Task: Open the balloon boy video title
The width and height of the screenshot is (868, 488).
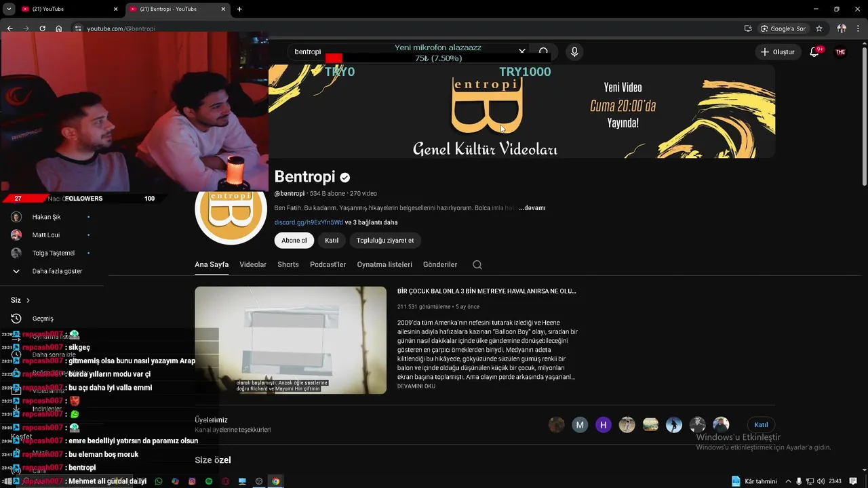Action: pos(487,291)
